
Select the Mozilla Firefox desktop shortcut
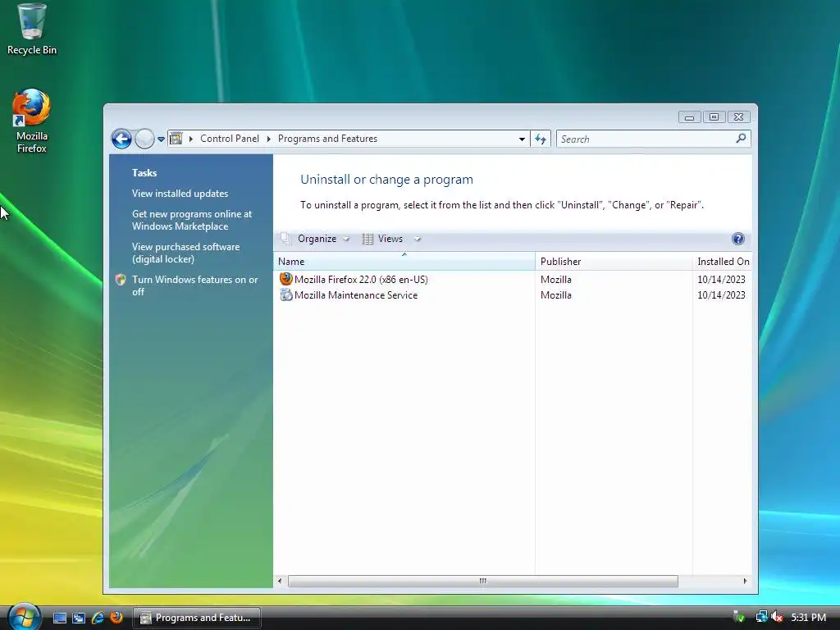coord(32,121)
